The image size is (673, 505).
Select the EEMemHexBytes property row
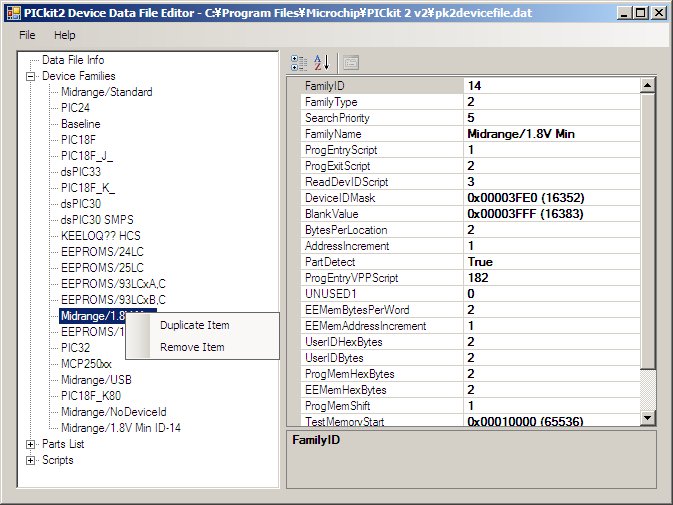tap(470, 390)
